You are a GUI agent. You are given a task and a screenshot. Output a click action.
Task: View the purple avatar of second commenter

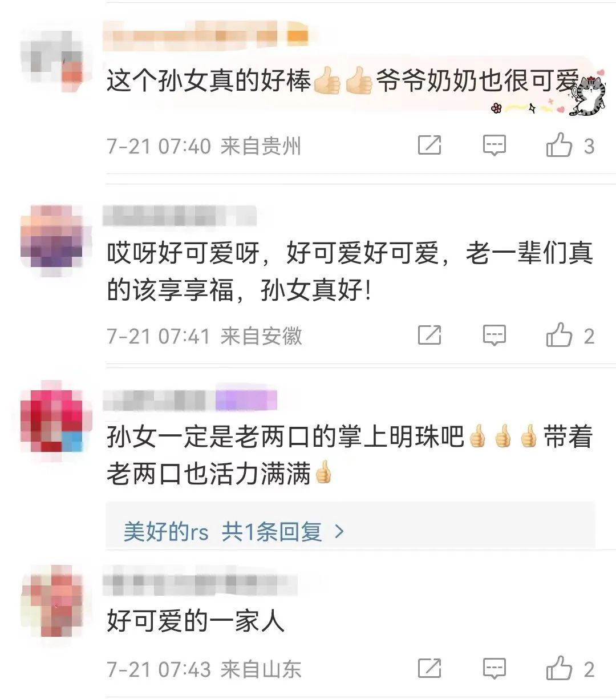(52, 240)
